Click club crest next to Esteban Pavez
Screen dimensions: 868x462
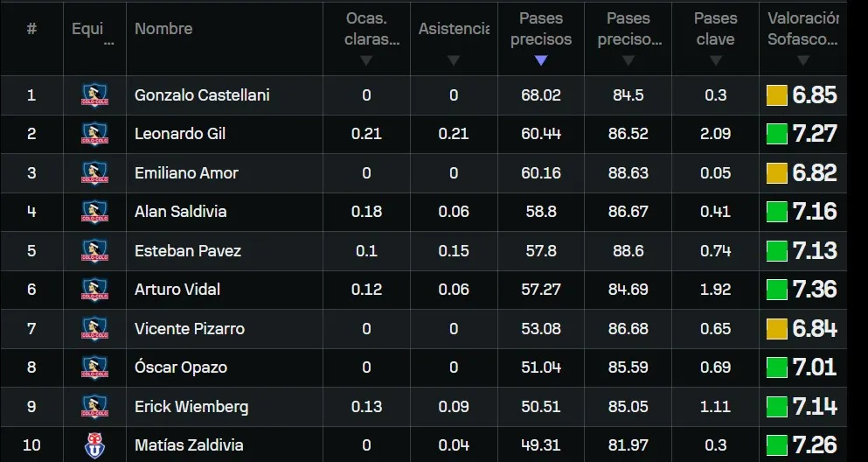(94, 251)
